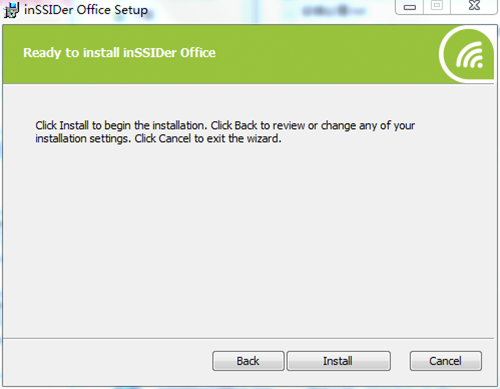Start installation with the Install button
This screenshot has height=389, width=500.
click(x=339, y=361)
